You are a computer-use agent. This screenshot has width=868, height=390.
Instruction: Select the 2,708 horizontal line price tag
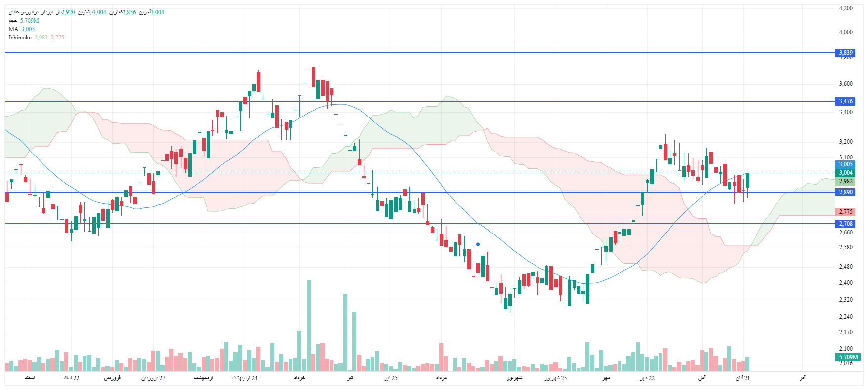[x=846, y=224]
